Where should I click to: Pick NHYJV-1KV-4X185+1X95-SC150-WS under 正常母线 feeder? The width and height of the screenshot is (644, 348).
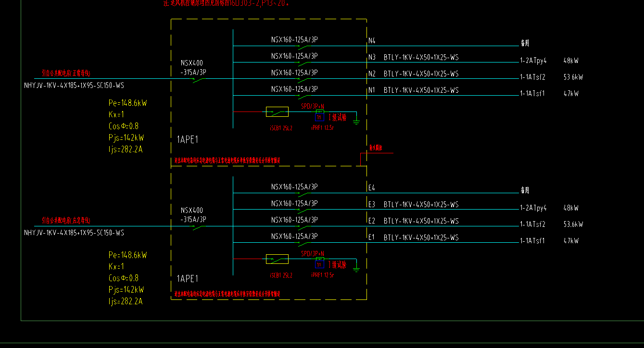coord(74,86)
